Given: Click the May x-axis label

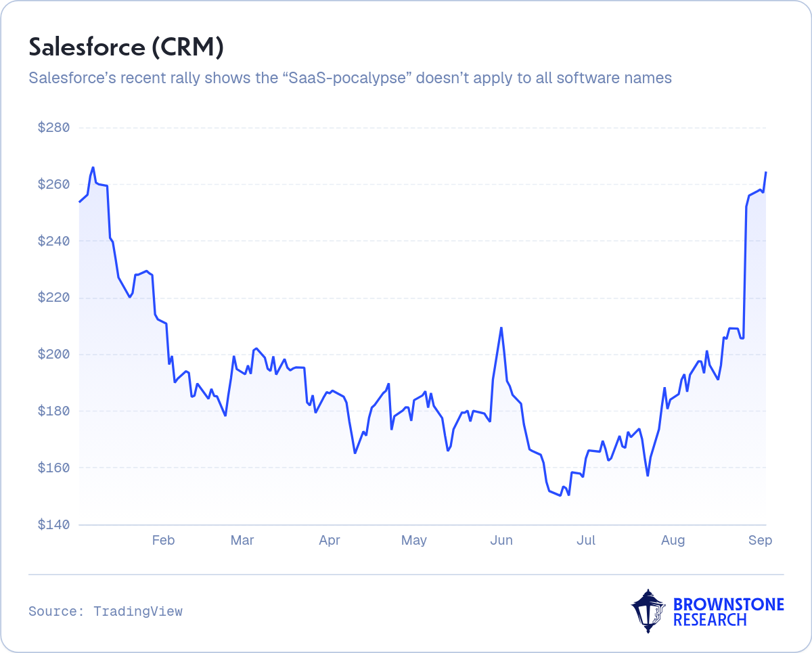Looking at the screenshot, I should coord(414,540).
